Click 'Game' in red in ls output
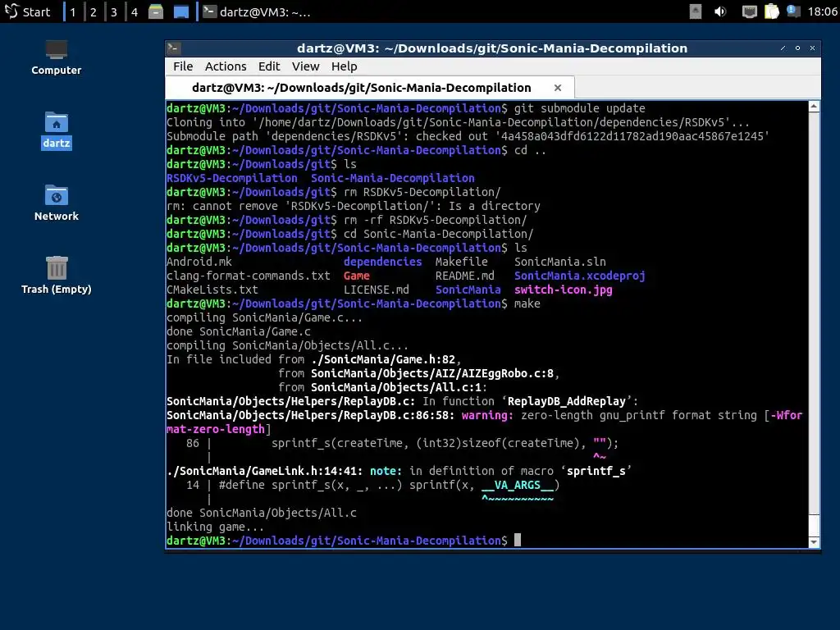 pos(357,276)
